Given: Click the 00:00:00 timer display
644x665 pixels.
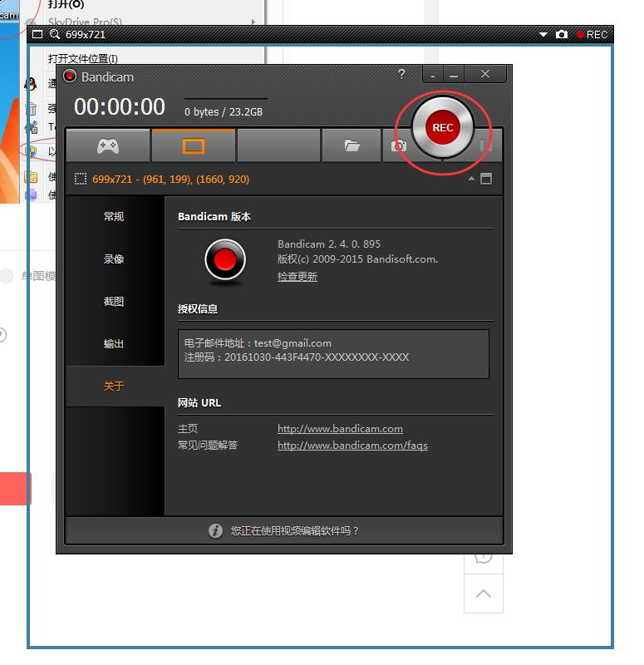Looking at the screenshot, I should coord(120,106).
